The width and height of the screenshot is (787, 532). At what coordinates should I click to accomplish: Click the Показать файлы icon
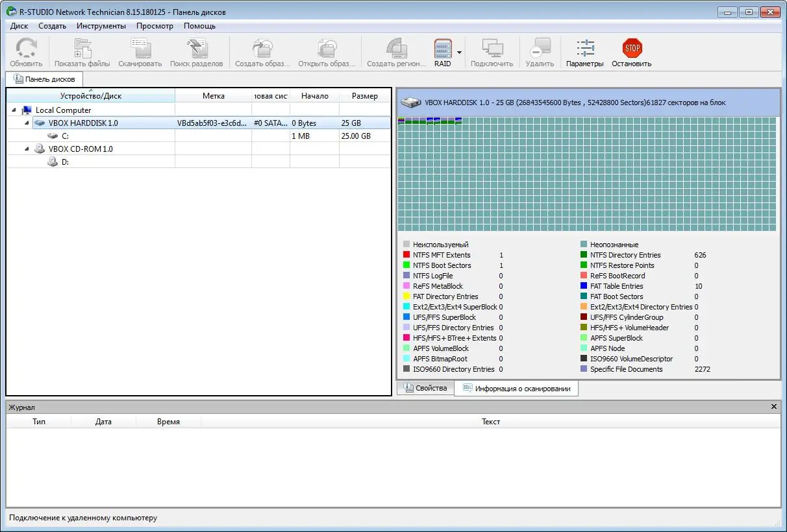pos(82,49)
